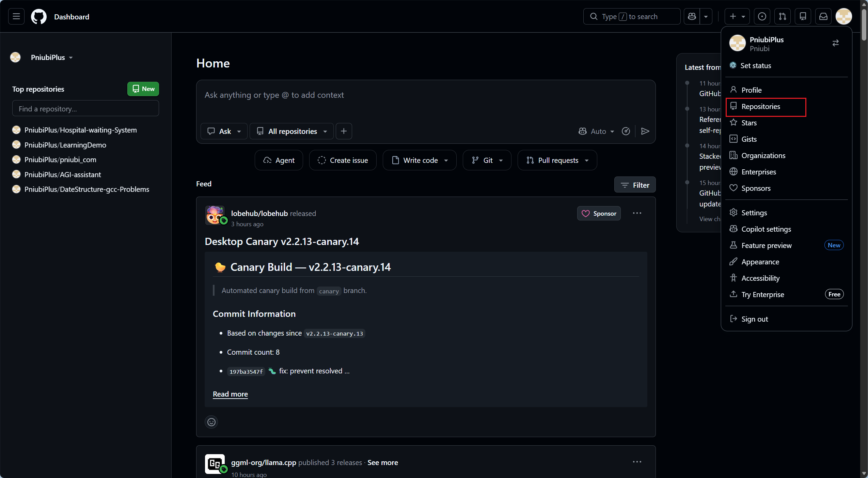Expand the PniubiPlus account switcher

tap(52, 57)
